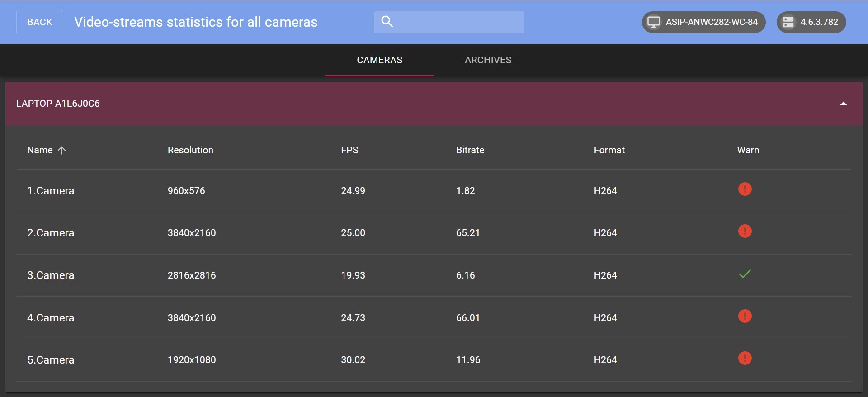
Task: Open the 3.Camera row name
Action: pyautogui.click(x=51, y=275)
